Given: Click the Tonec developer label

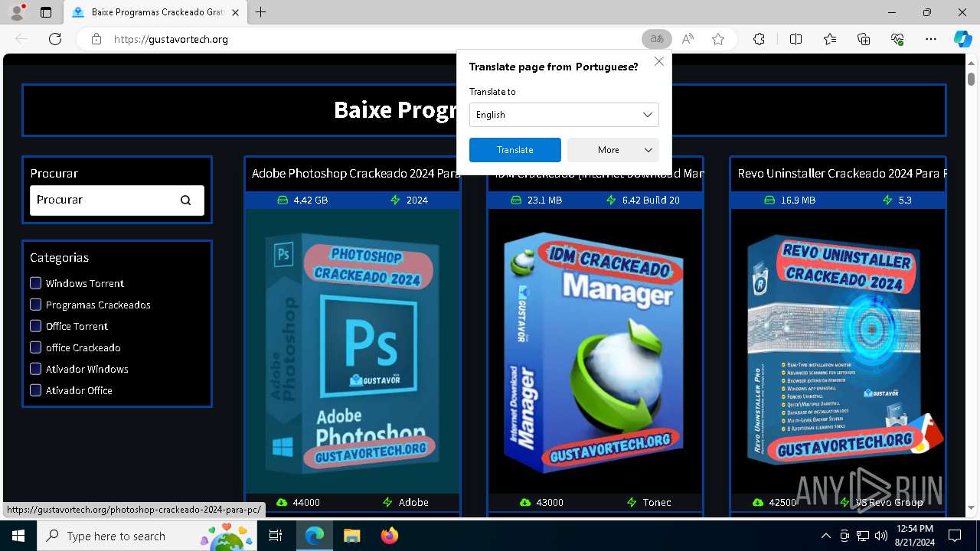Looking at the screenshot, I should tap(657, 503).
